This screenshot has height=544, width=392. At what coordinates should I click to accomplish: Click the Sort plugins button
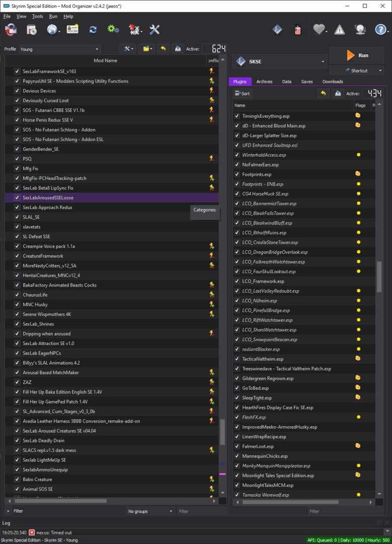click(242, 93)
